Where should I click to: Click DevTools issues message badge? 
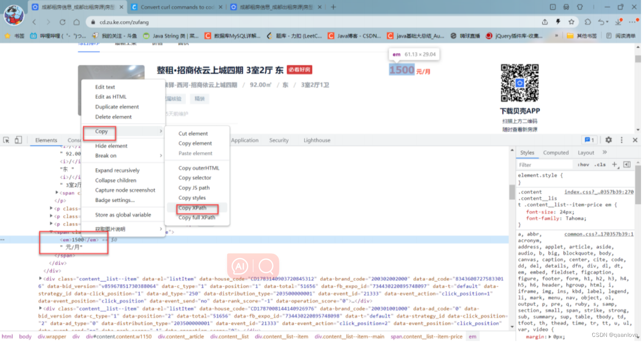tap(589, 140)
